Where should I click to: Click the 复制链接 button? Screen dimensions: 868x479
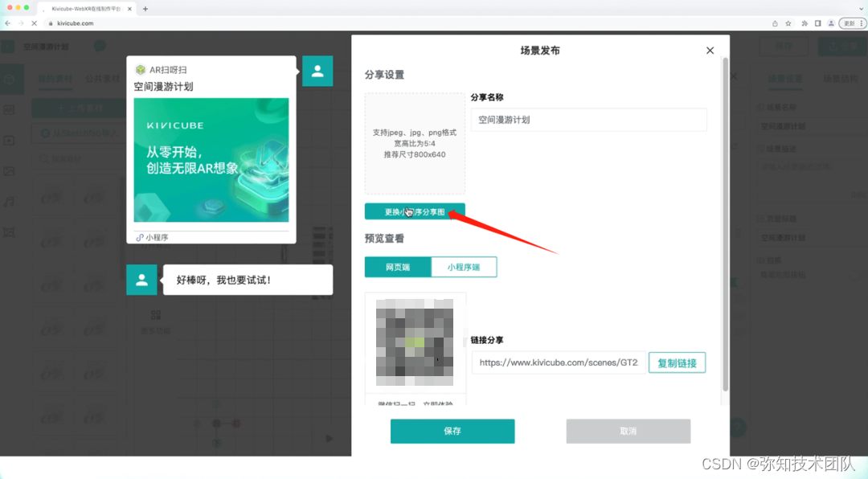(x=677, y=362)
